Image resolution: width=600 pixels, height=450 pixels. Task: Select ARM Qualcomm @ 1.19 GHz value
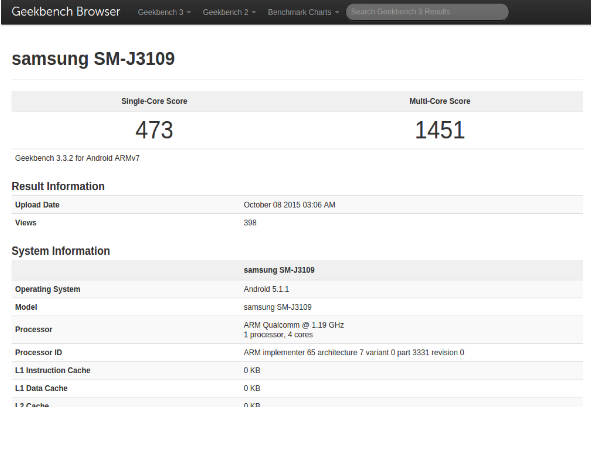294,325
